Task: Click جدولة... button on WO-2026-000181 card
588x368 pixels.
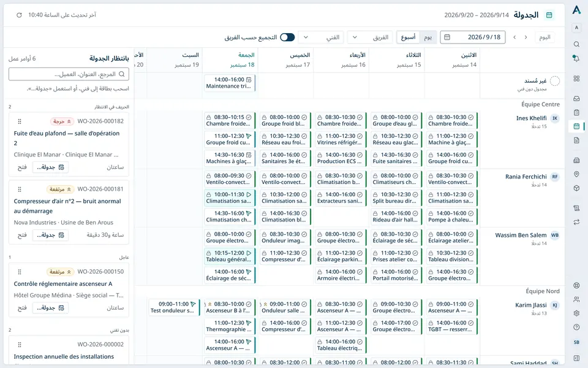Action: 50,235
